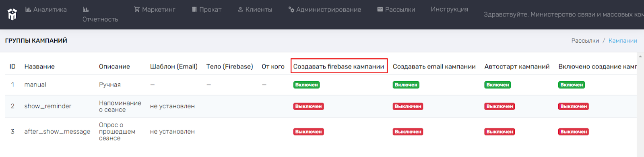Select the after_show_message campaign group name

57,132
